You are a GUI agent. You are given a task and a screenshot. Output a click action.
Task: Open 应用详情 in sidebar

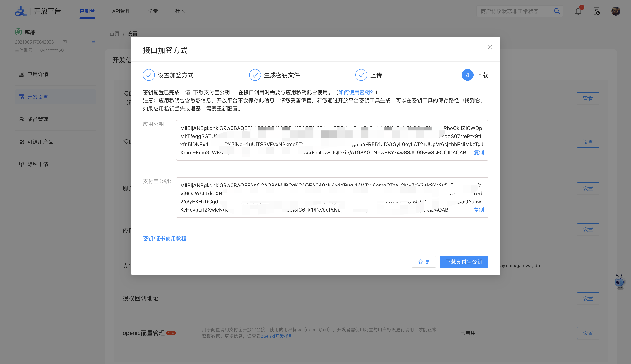[x=55, y=74]
